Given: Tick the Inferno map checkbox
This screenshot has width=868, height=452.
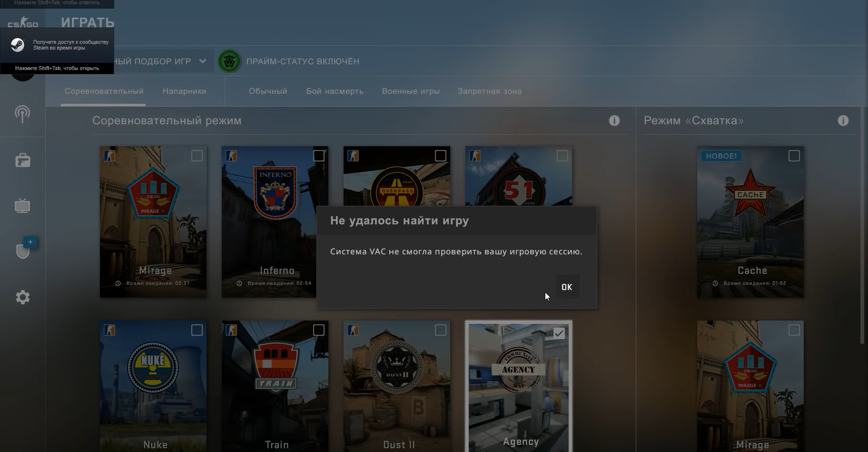Looking at the screenshot, I should click(x=319, y=156).
